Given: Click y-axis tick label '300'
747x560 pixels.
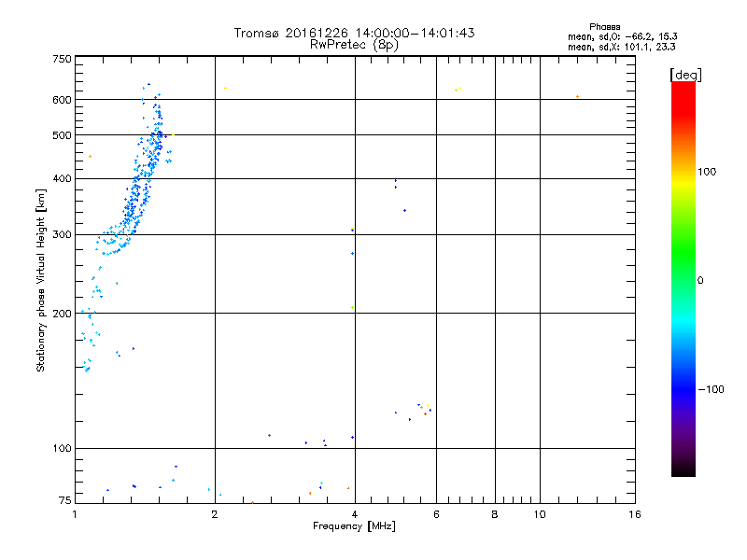Looking at the screenshot, I should coord(62,235).
